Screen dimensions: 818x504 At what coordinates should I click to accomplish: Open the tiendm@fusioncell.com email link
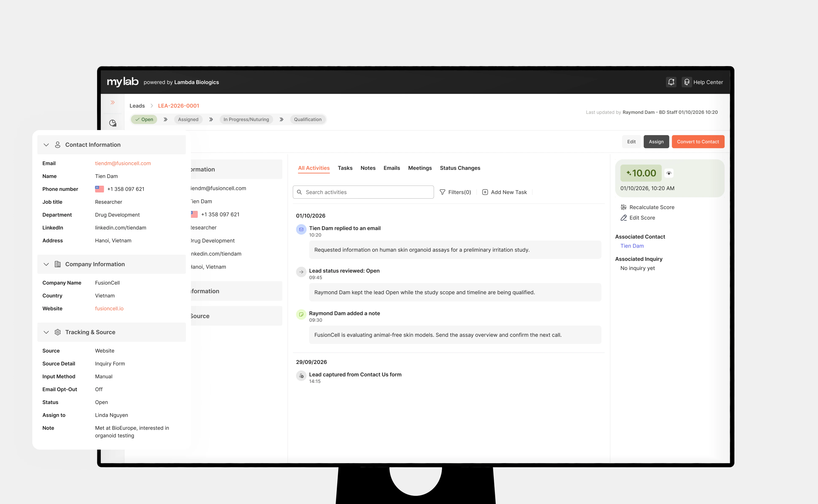click(123, 163)
